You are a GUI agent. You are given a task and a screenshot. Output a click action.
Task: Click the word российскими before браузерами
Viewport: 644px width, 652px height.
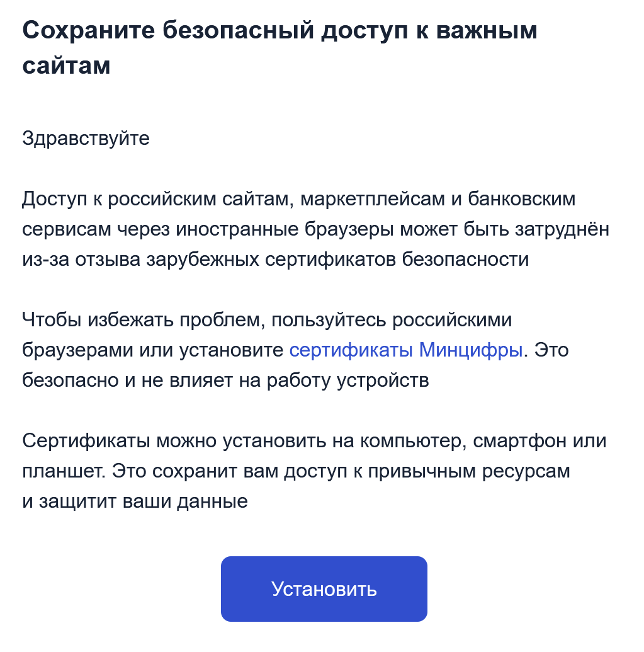[452, 320]
